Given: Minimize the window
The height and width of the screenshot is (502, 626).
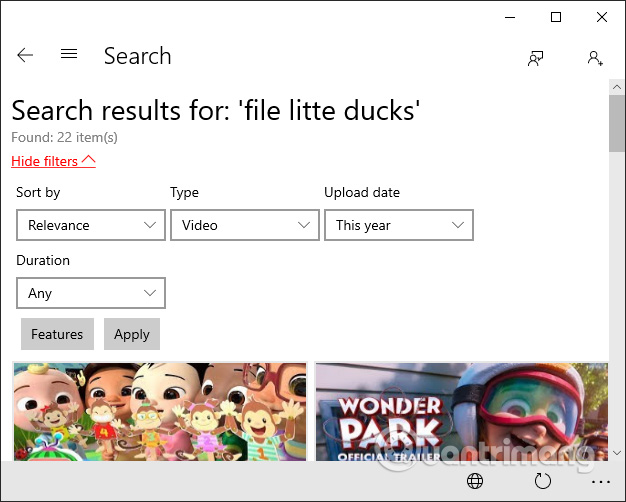Looking at the screenshot, I should coord(510,17).
